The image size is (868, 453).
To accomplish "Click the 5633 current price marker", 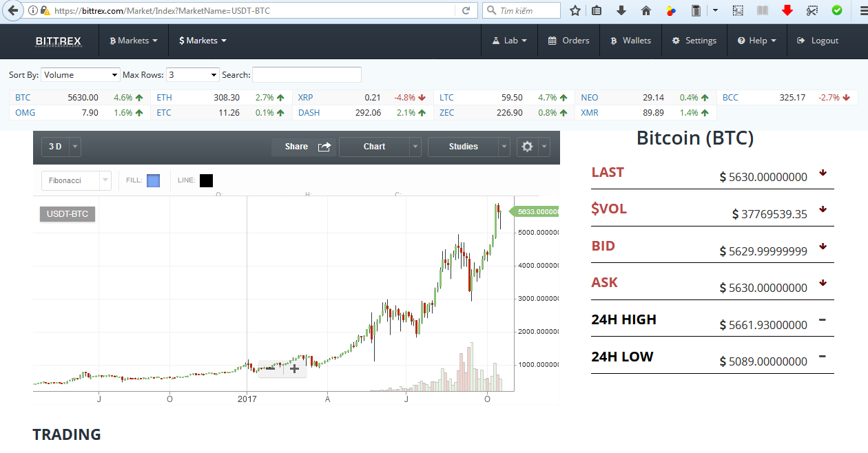I will [x=535, y=212].
